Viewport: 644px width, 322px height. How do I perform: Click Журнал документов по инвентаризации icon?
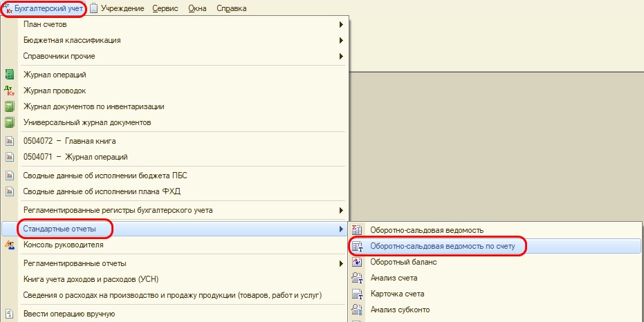pyautogui.click(x=10, y=106)
